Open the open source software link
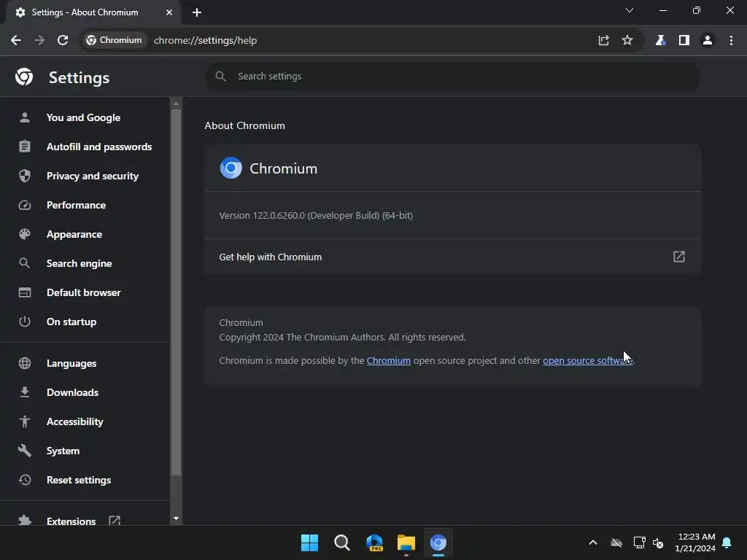Screen dimensions: 747x560 pos(587,360)
